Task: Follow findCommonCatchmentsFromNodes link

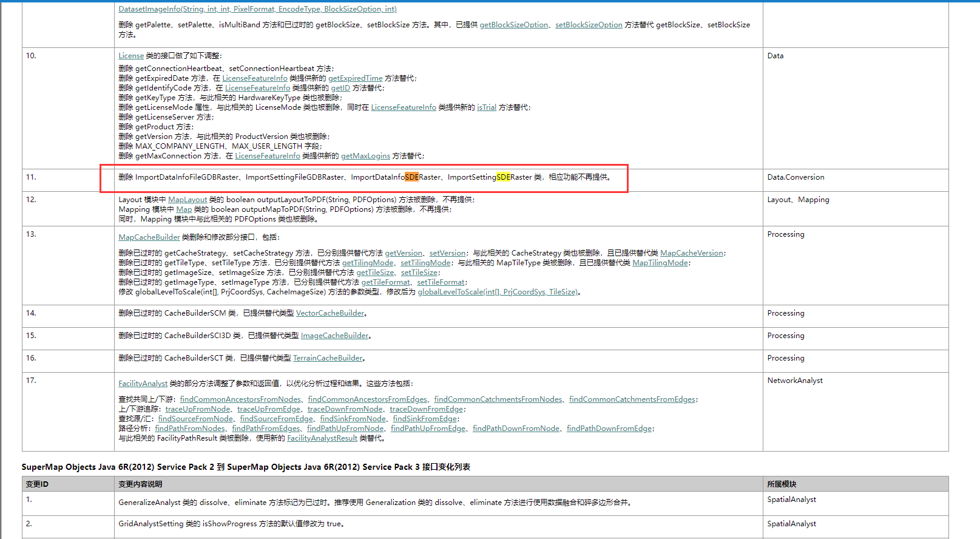Action: (x=498, y=399)
